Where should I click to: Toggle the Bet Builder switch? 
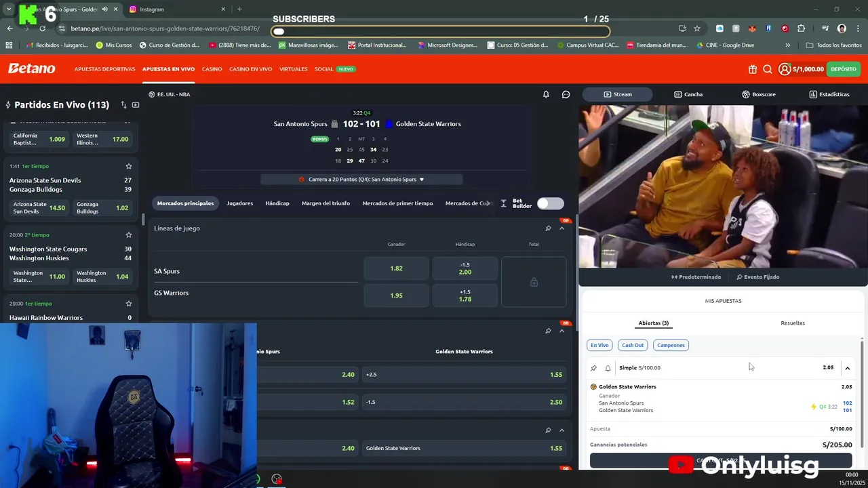[550, 203]
